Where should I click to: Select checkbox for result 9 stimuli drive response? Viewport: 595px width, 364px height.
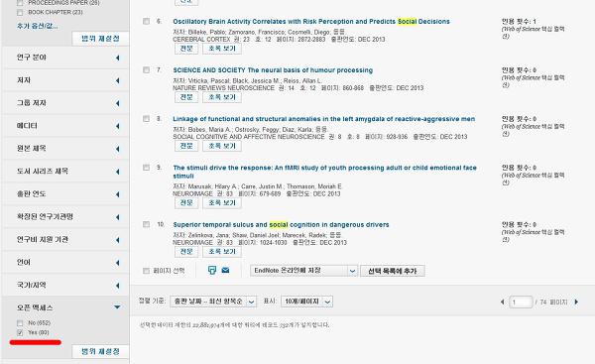point(146,168)
